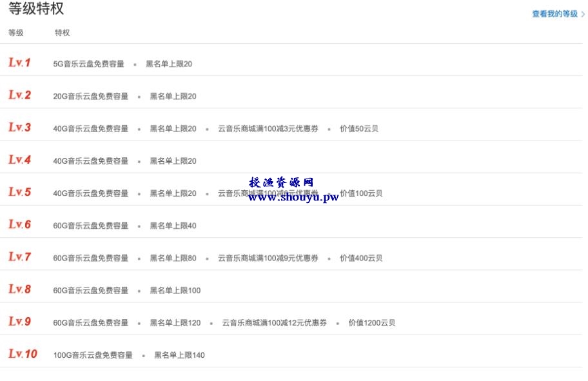Viewport: 588px width, 381px height.
Task: Select 黑名单上限20 in the Lv.3 row
Action: coord(173,129)
